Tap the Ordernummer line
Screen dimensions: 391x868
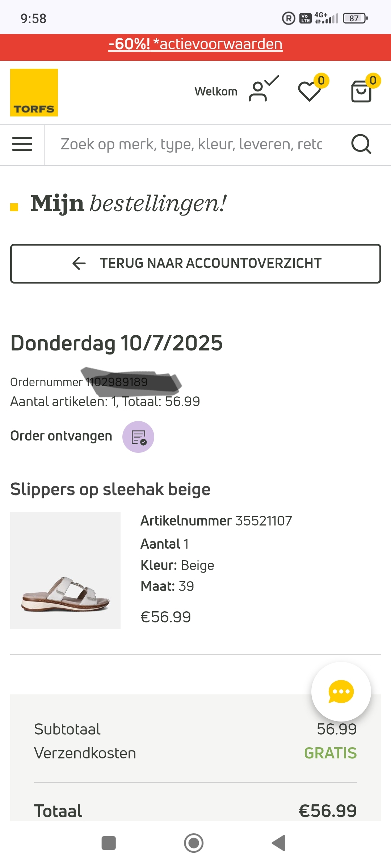pos(79,382)
